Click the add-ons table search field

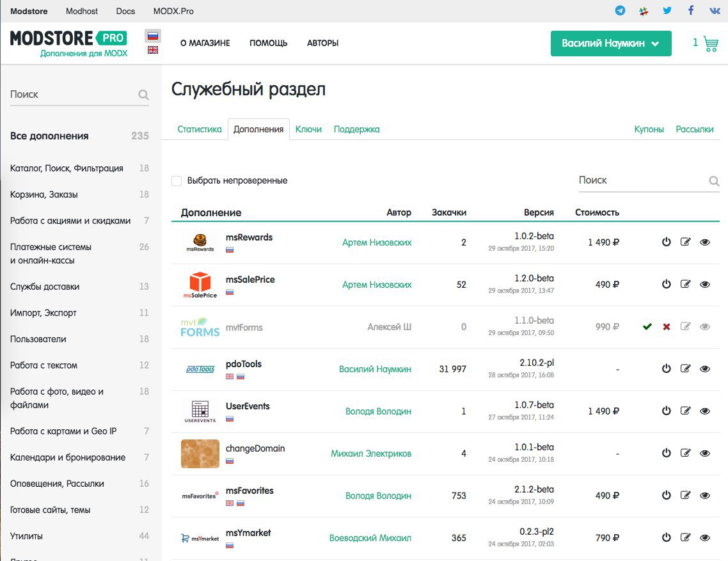(642, 180)
